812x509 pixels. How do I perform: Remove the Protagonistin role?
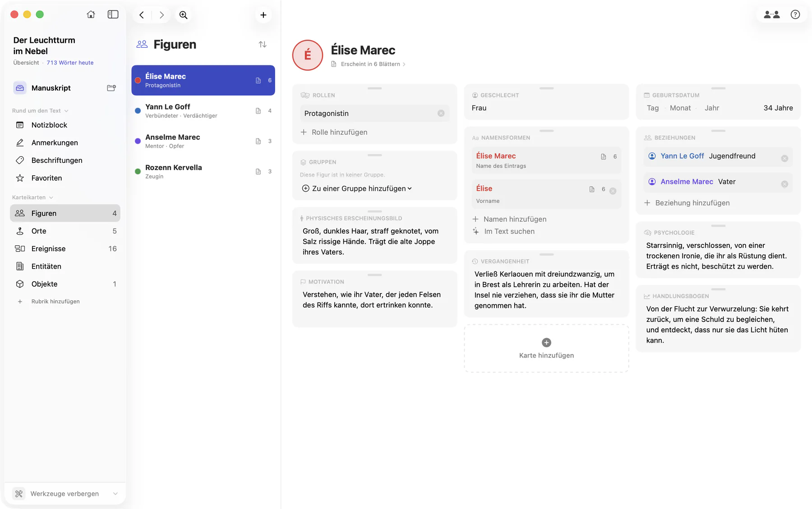point(441,114)
